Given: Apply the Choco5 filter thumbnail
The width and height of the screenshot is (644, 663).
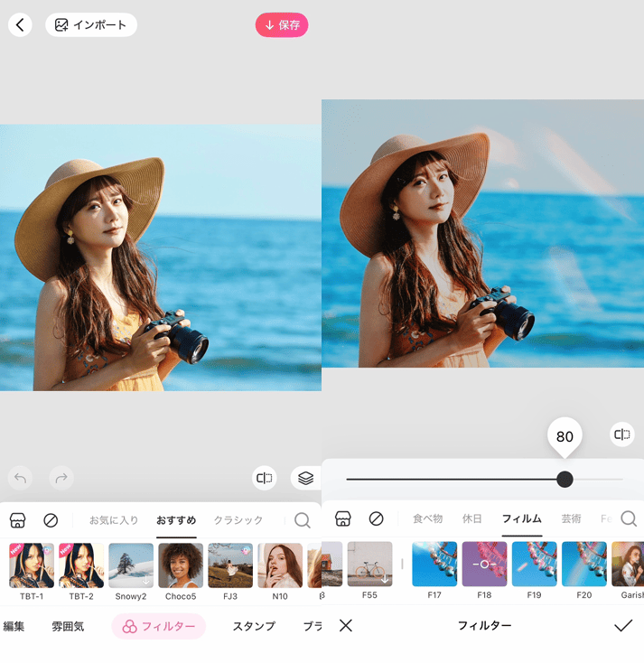Looking at the screenshot, I should (181, 565).
